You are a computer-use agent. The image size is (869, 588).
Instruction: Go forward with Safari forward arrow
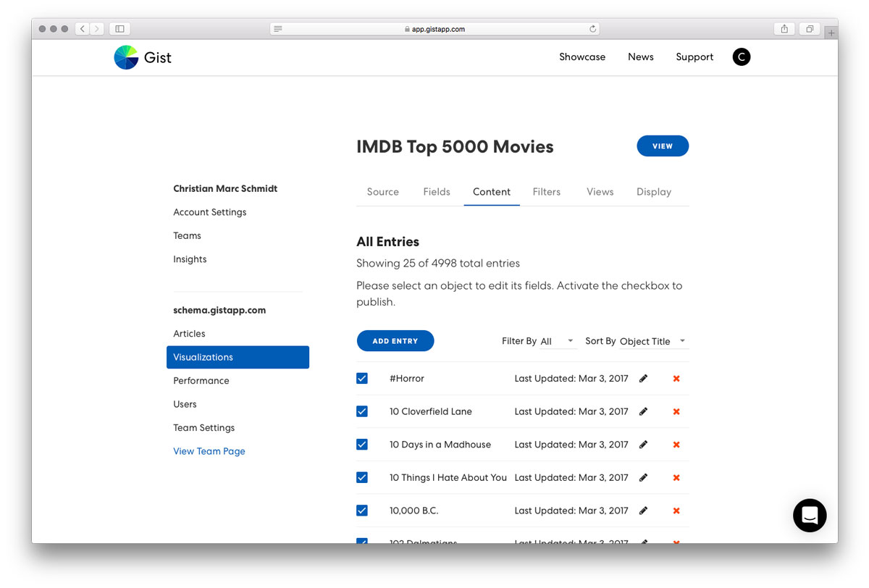tap(97, 29)
